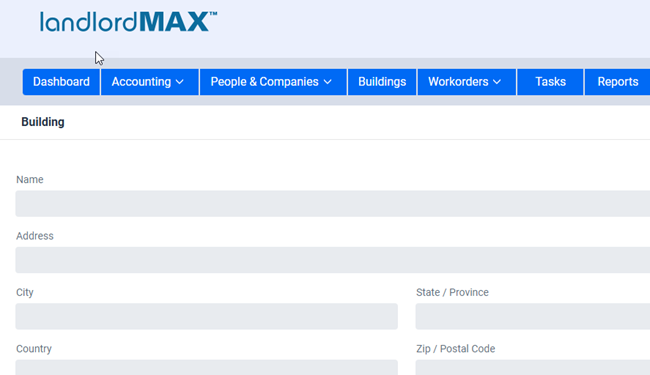Focus the Address input field

(332, 260)
